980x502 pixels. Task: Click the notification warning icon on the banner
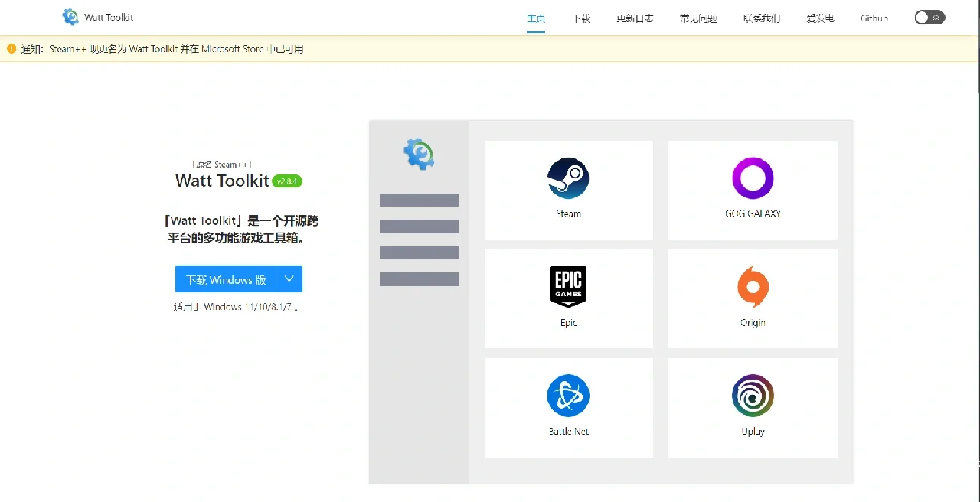pyautogui.click(x=11, y=48)
